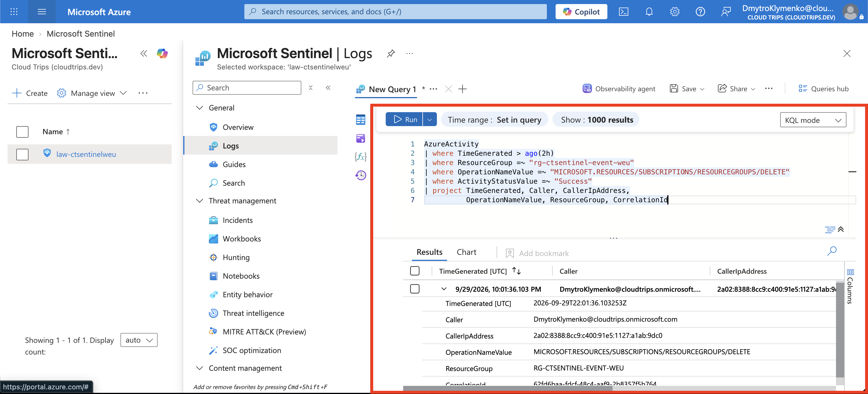Add a new query tab

point(463,89)
